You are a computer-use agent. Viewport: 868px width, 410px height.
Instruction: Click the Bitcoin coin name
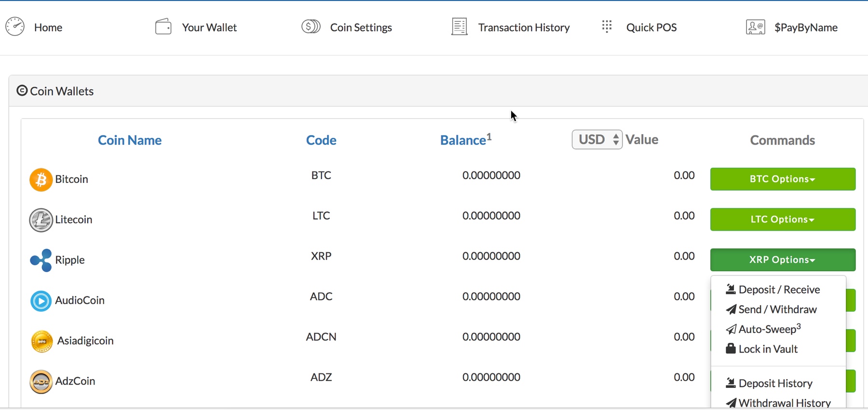tap(72, 179)
